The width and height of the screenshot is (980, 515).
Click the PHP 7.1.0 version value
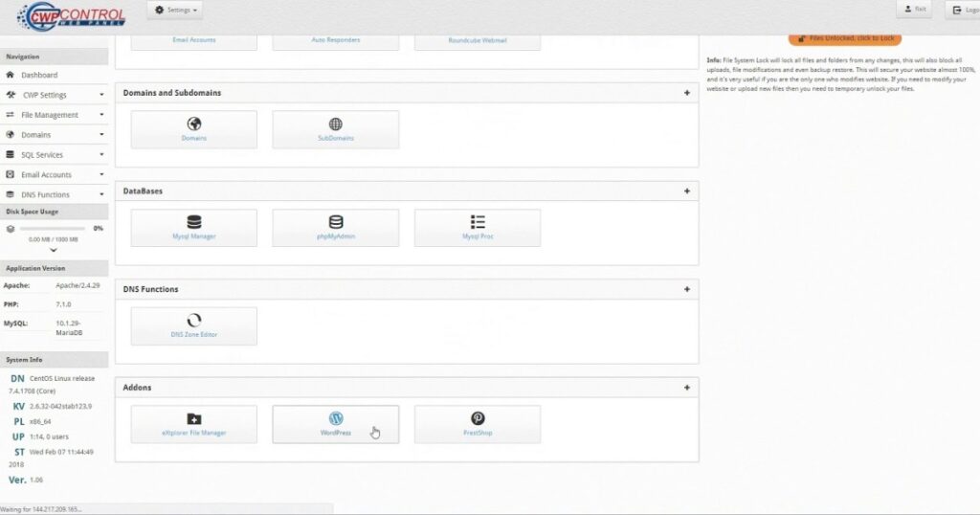64,304
